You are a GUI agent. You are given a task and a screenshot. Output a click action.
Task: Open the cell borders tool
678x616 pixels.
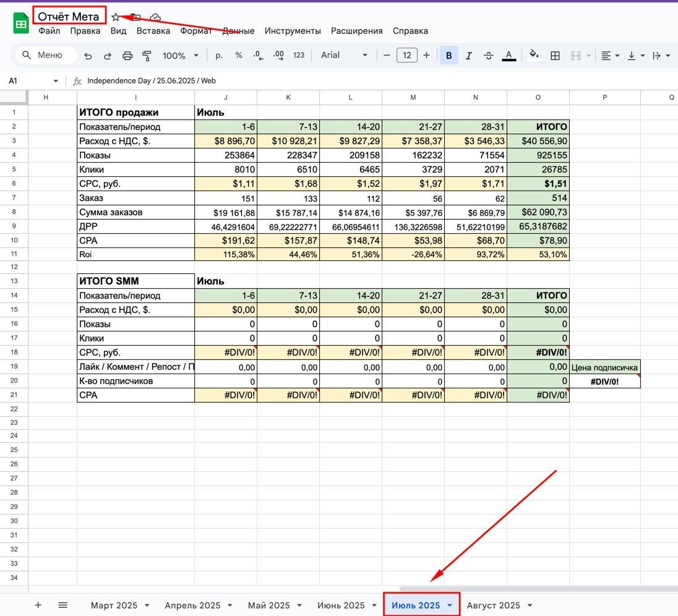(555, 55)
